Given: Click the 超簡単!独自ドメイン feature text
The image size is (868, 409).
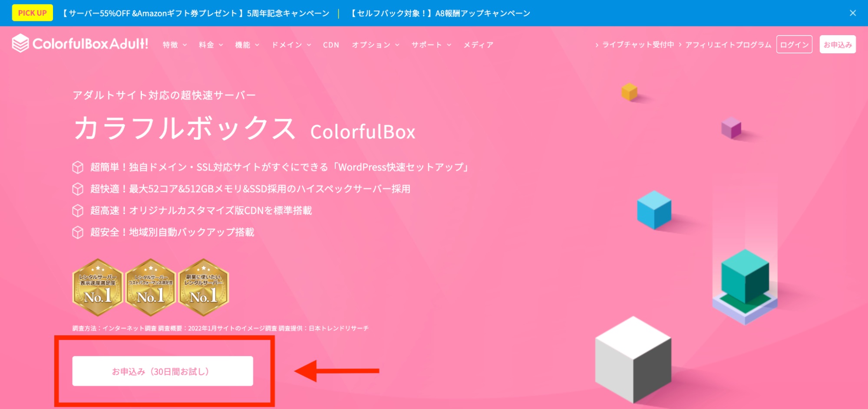Looking at the screenshot, I should pos(280,167).
